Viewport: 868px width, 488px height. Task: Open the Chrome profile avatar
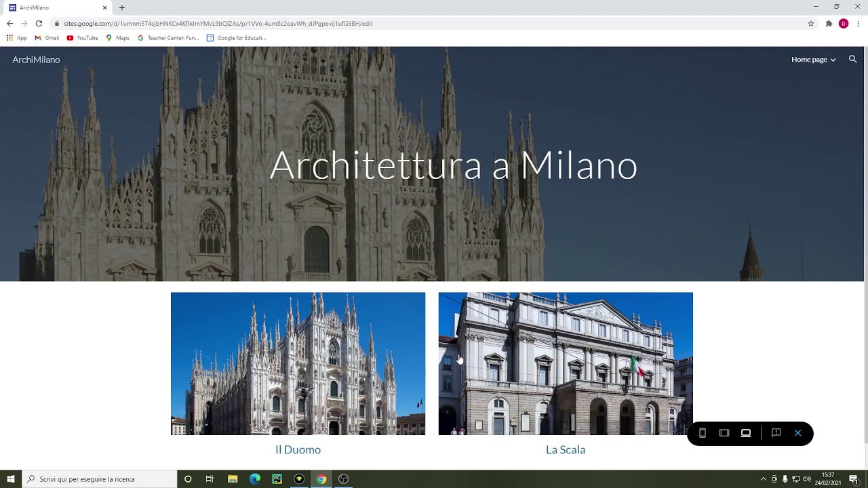click(844, 23)
